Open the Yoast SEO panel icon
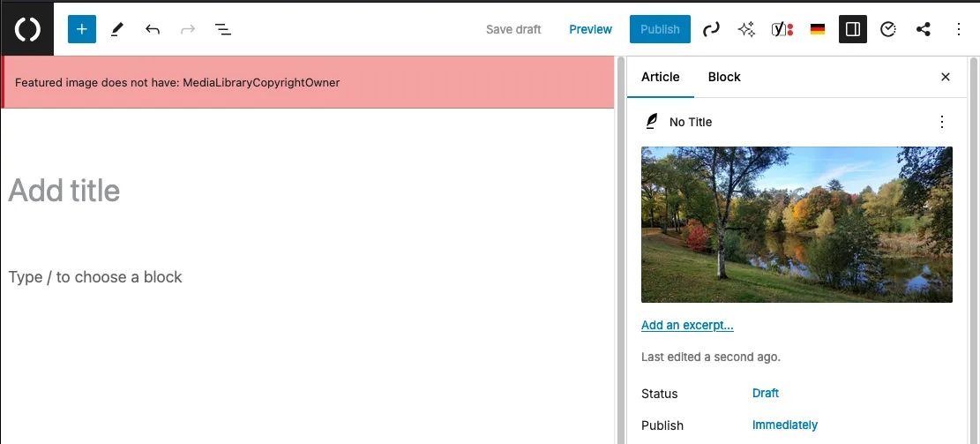The width and height of the screenshot is (980, 444). tap(782, 29)
